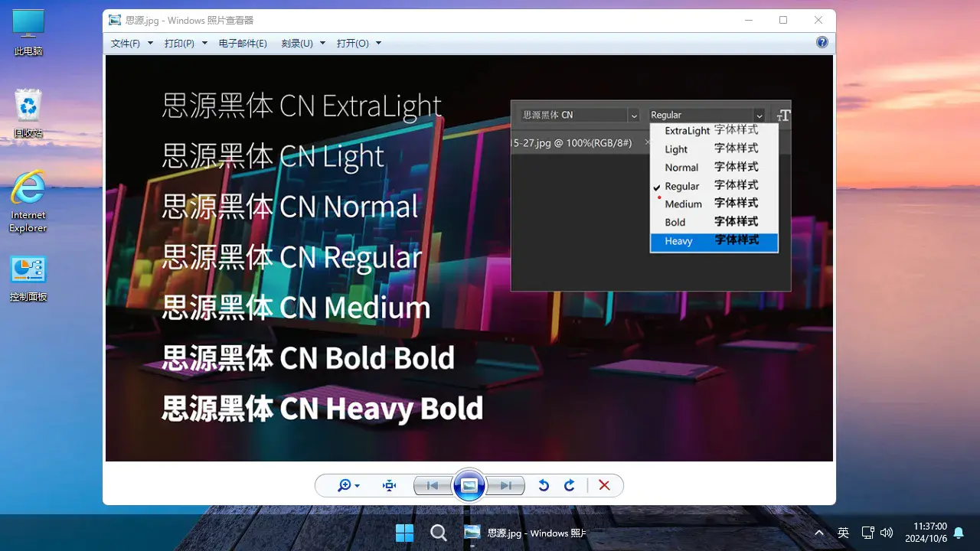Launch the Internet Explorer desktop icon
This screenshot has width=980, height=551.
(x=28, y=201)
